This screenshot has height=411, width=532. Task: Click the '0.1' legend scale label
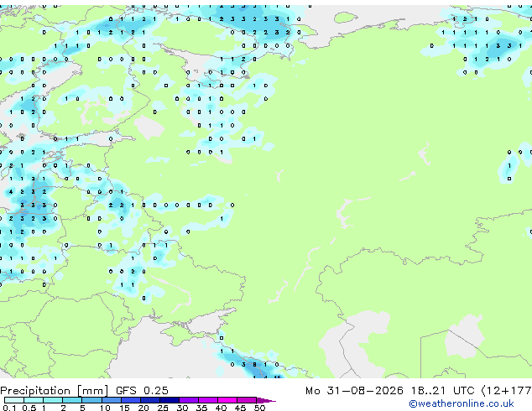point(9,408)
